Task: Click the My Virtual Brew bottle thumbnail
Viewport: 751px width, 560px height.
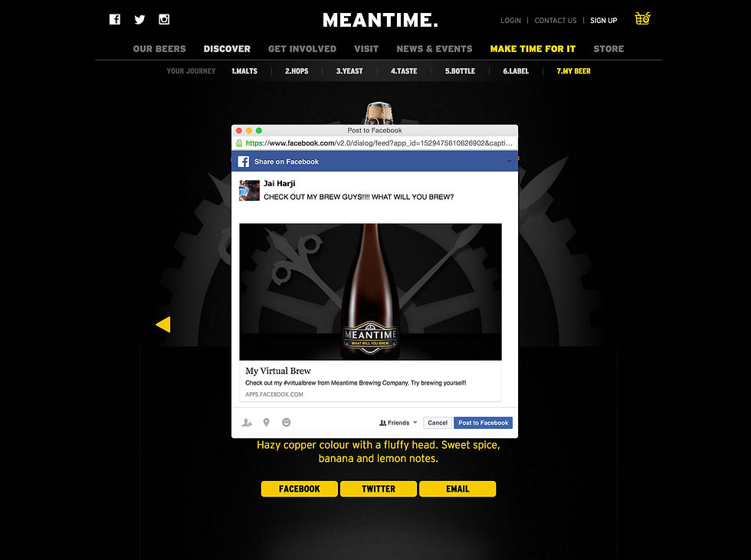Action: tap(371, 292)
